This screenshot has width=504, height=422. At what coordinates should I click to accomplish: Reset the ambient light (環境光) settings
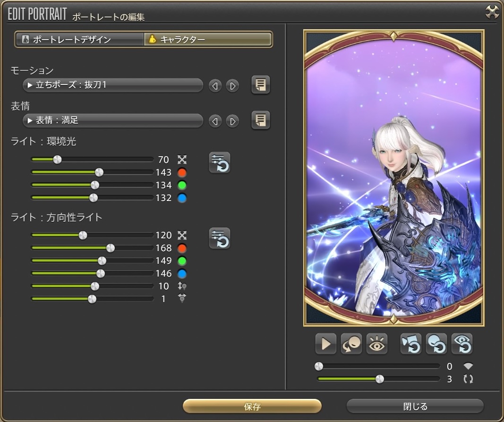click(220, 163)
